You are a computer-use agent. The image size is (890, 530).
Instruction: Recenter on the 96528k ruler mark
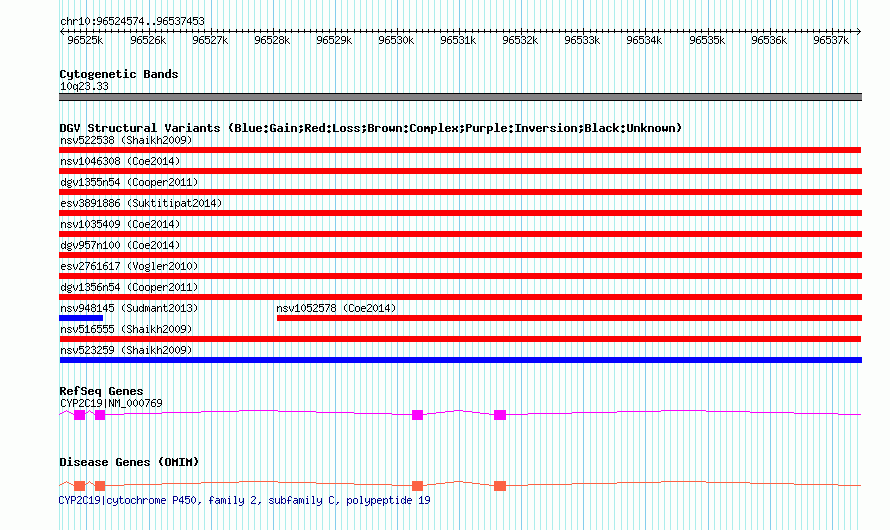point(272,40)
